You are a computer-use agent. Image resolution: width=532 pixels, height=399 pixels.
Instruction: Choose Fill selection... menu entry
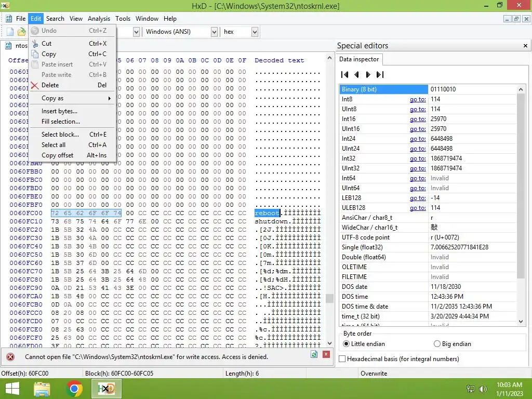click(x=72, y=122)
